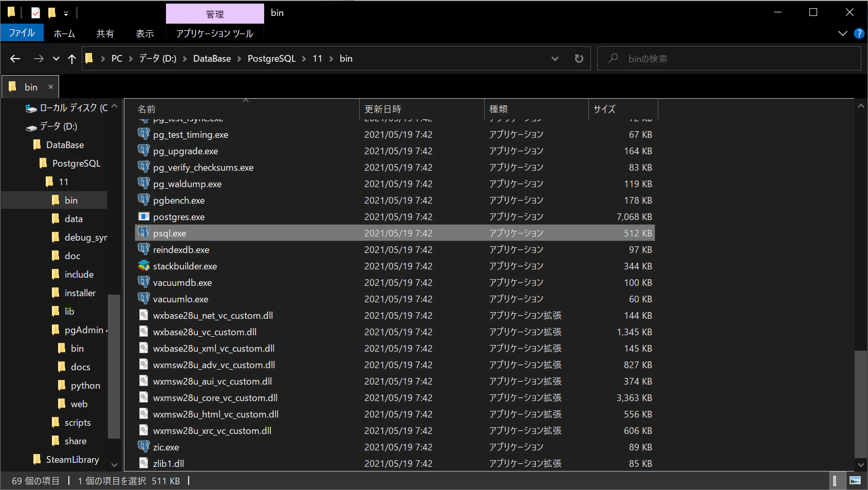Select the scripts folder in tree
Screen dimensions: 868x490
(x=78, y=422)
